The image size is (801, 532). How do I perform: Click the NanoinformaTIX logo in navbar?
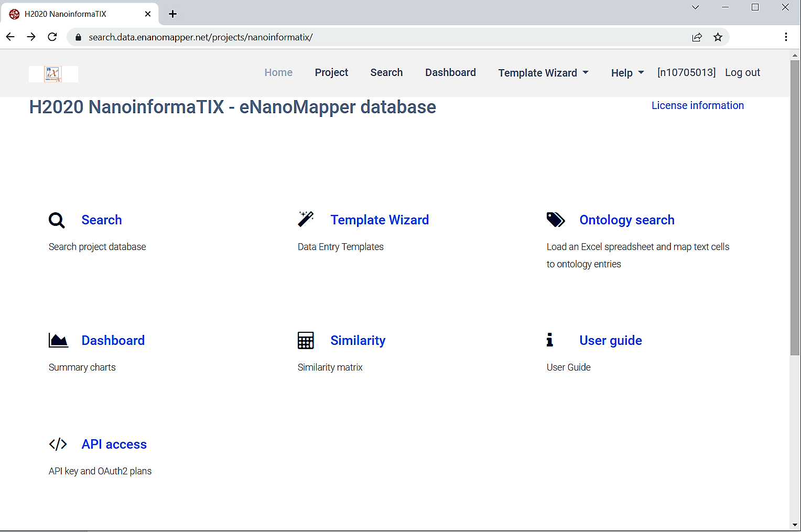click(53, 74)
